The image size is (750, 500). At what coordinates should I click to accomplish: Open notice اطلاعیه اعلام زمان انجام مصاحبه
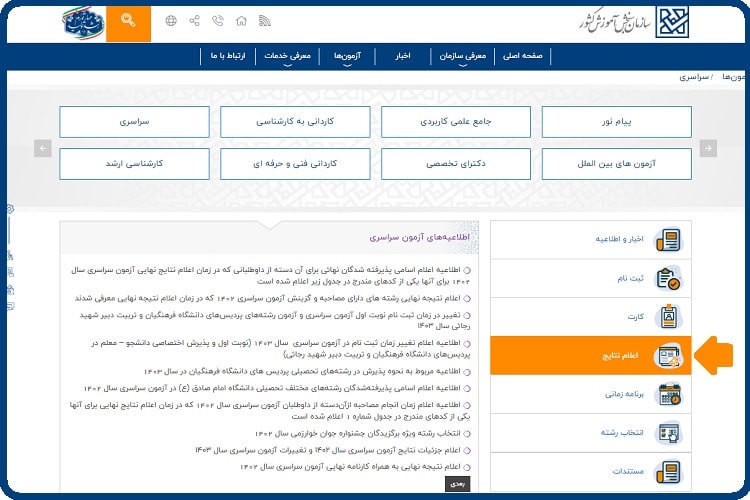click(x=270, y=411)
